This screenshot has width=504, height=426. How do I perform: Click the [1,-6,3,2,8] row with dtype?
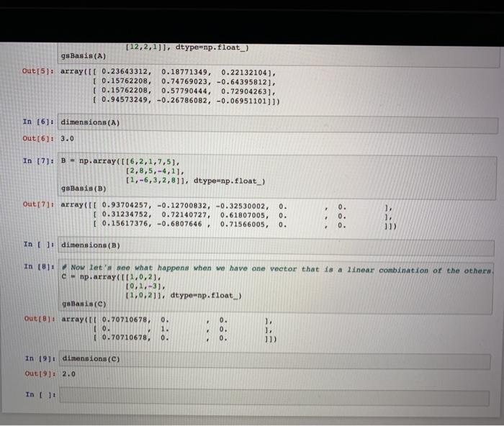coord(195,181)
